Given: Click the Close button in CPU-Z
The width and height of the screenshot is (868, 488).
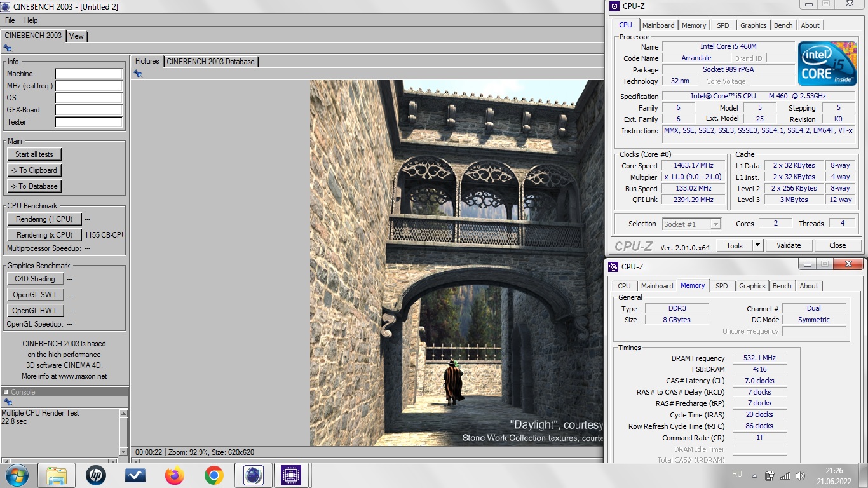Looking at the screenshot, I should pyautogui.click(x=837, y=245).
